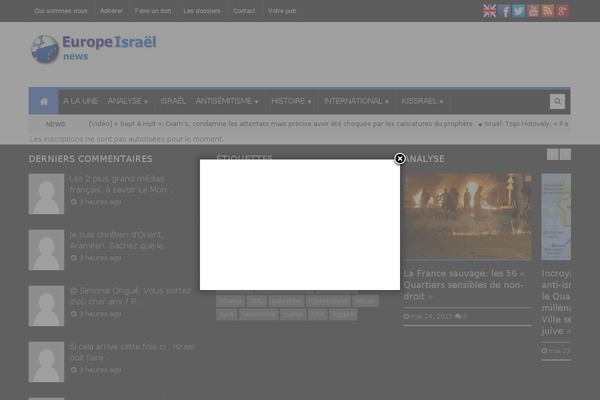Open comment '@ Simonai Ongué'
The image size is (600, 400).
(130, 296)
